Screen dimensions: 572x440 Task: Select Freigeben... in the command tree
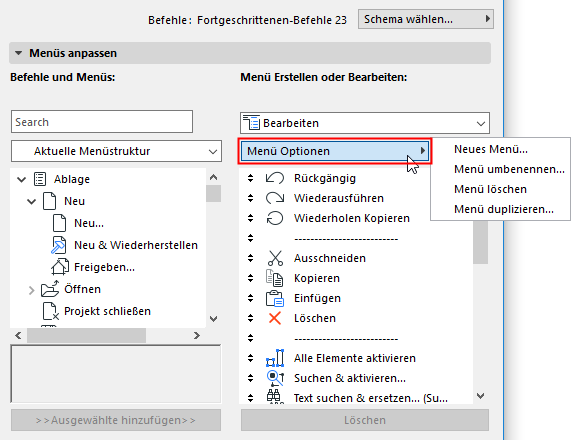(x=104, y=267)
